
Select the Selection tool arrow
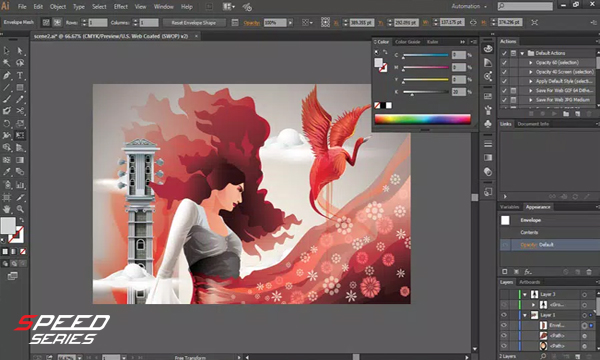(7, 51)
